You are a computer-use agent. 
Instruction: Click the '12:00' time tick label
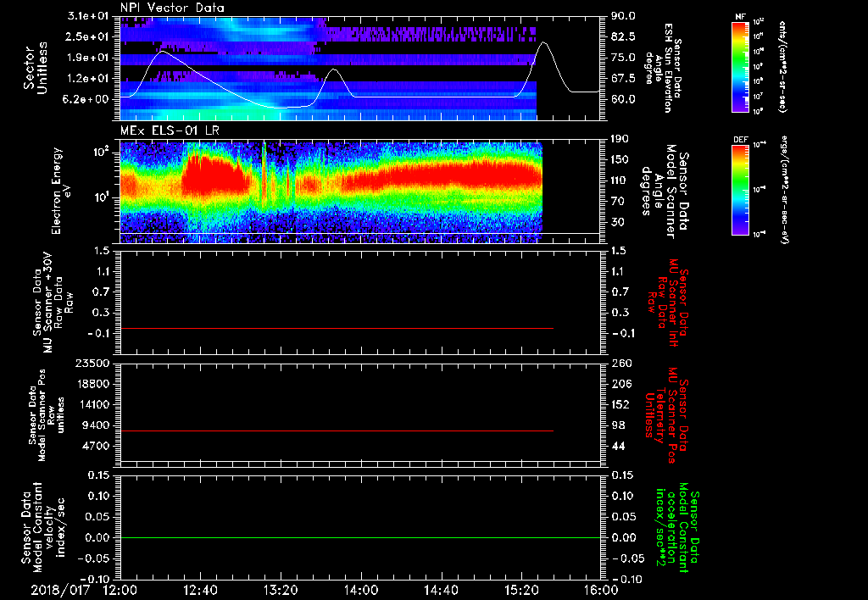coord(120,590)
